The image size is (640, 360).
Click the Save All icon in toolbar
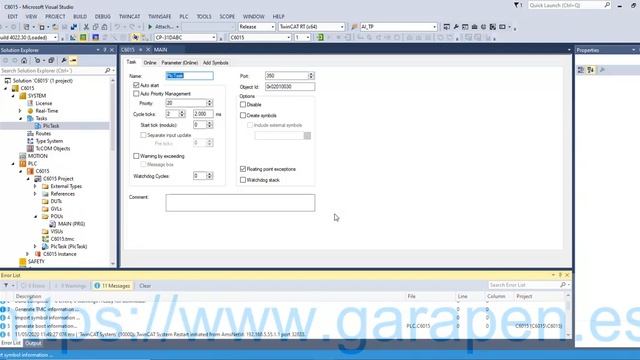click(x=73, y=27)
